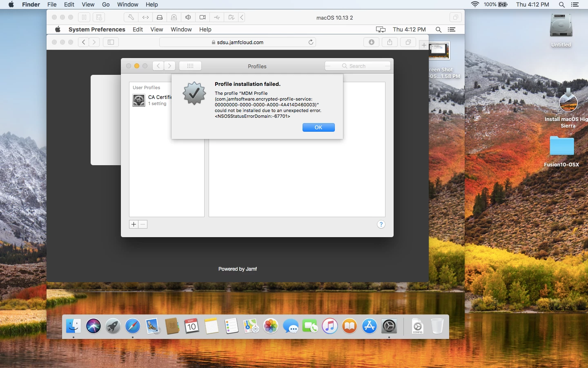Image resolution: width=588 pixels, height=368 pixels.
Task: Go forward in the Profiles preferences window
Action: pyautogui.click(x=170, y=66)
